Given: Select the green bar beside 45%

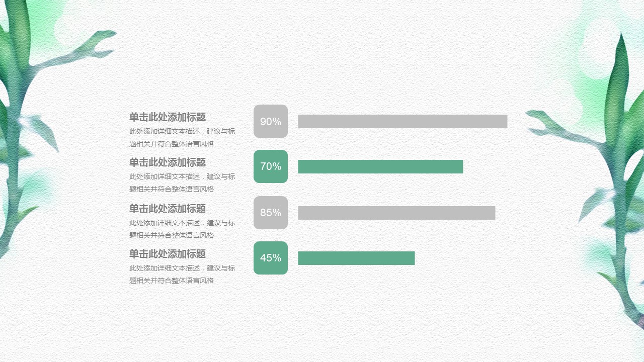Looking at the screenshot, I should click(356, 258).
